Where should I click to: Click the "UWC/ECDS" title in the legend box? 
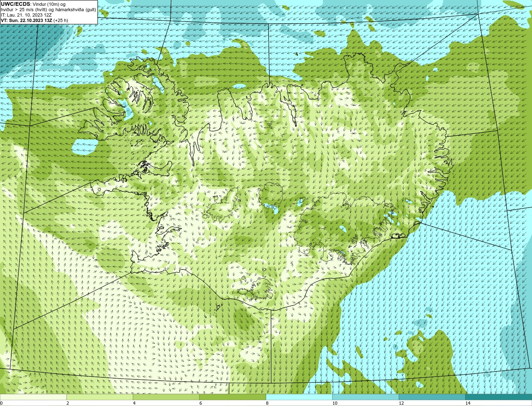point(15,4)
